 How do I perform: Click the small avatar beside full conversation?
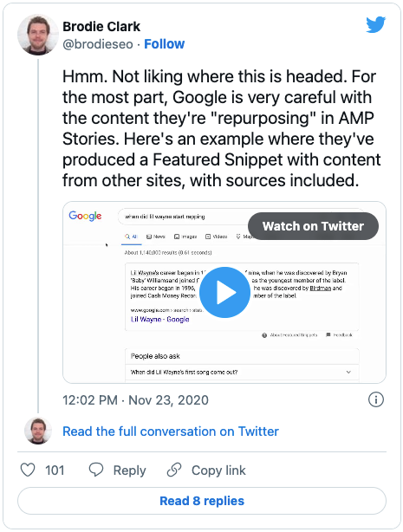(38, 431)
